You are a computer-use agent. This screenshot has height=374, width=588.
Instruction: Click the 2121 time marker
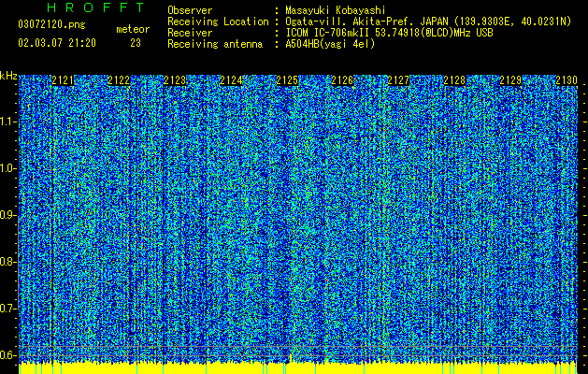pos(63,80)
